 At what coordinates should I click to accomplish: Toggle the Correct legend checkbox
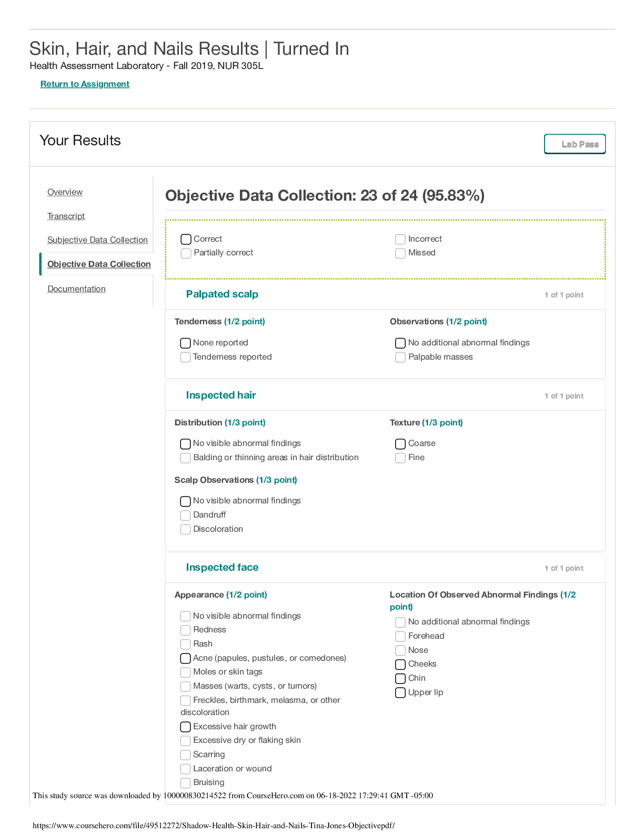coord(186,240)
